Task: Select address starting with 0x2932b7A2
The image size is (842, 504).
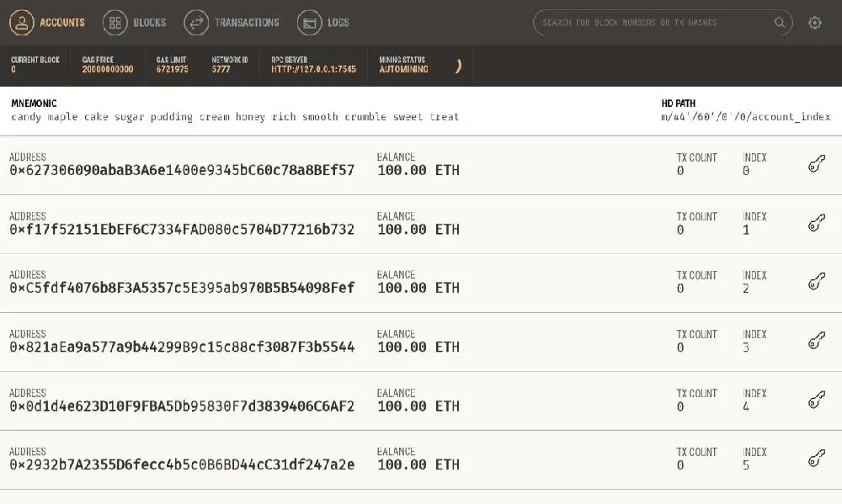Action: [182, 465]
